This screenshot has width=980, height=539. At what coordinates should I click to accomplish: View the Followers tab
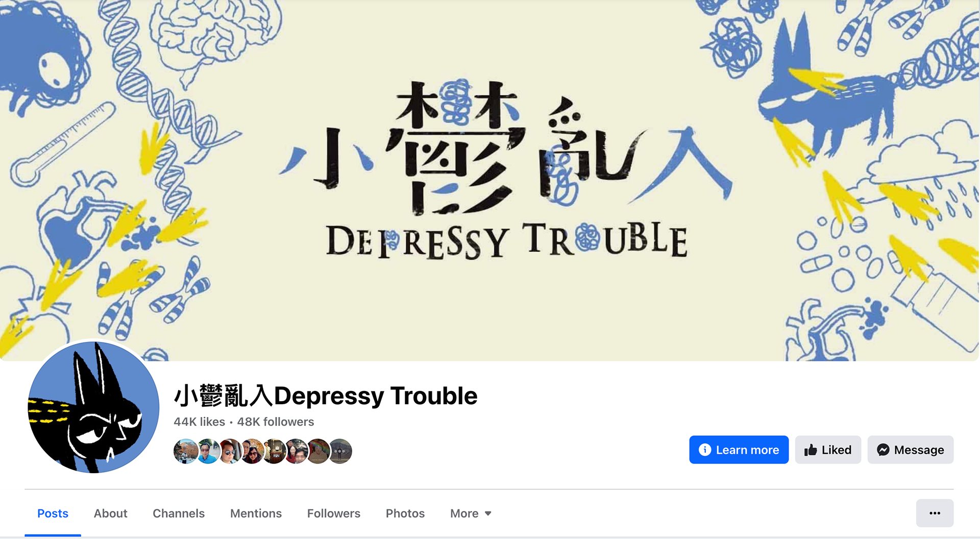click(x=334, y=513)
